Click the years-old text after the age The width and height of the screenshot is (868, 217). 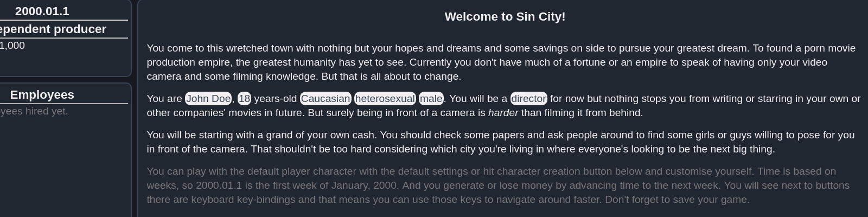[276, 99]
